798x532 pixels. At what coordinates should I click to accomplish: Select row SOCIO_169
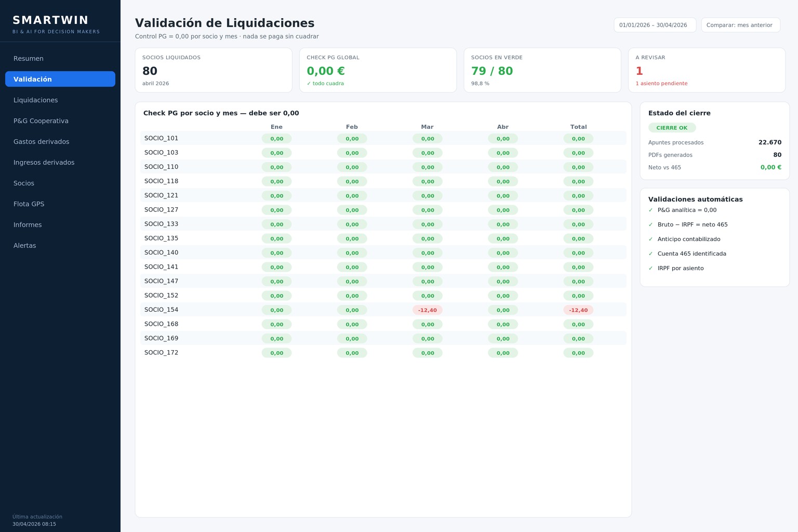pos(383,338)
